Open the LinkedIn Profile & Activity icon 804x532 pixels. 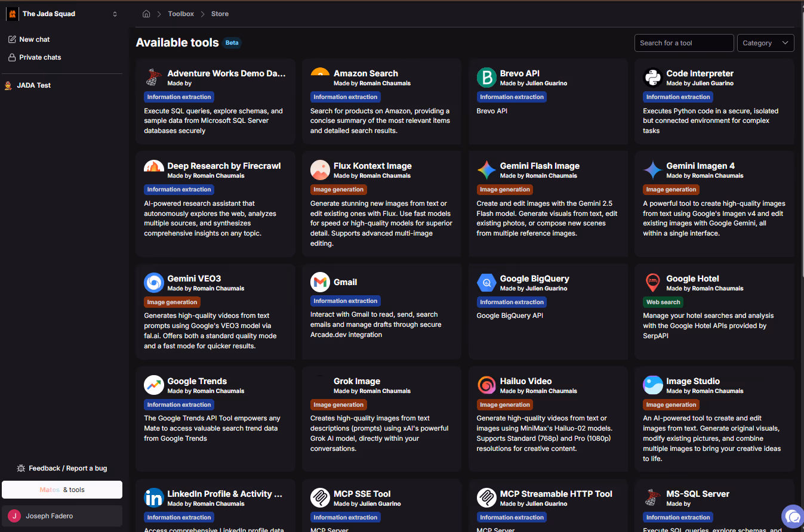point(153,497)
